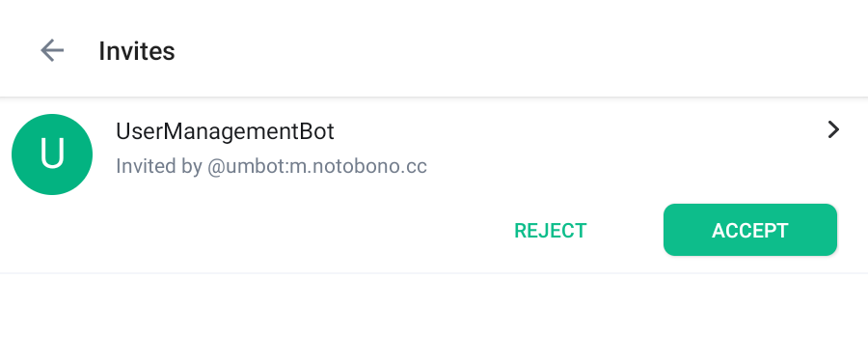
Task: Open invite details via right chevron
Action: coord(833,130)
